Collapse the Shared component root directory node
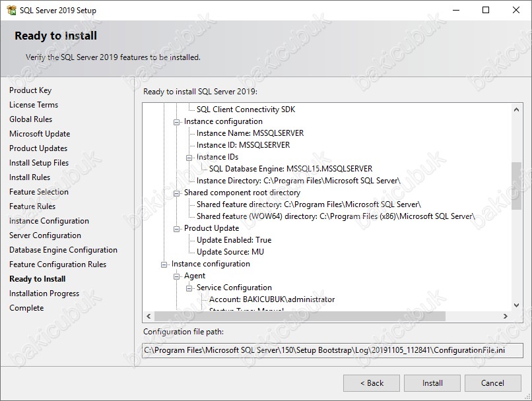The height and width of the screenshot is (401, 532). pyautogui.click(x=176, y=193)
